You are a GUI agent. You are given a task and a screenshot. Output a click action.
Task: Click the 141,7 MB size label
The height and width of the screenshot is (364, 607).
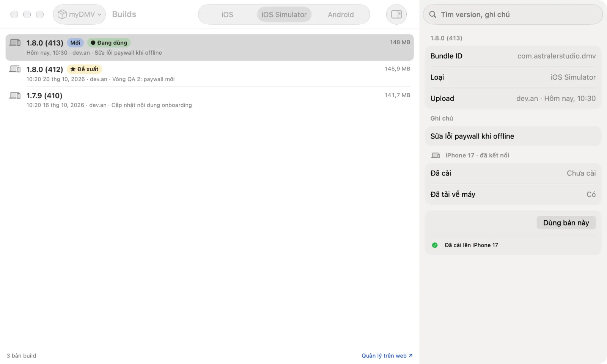pos(397,95)
